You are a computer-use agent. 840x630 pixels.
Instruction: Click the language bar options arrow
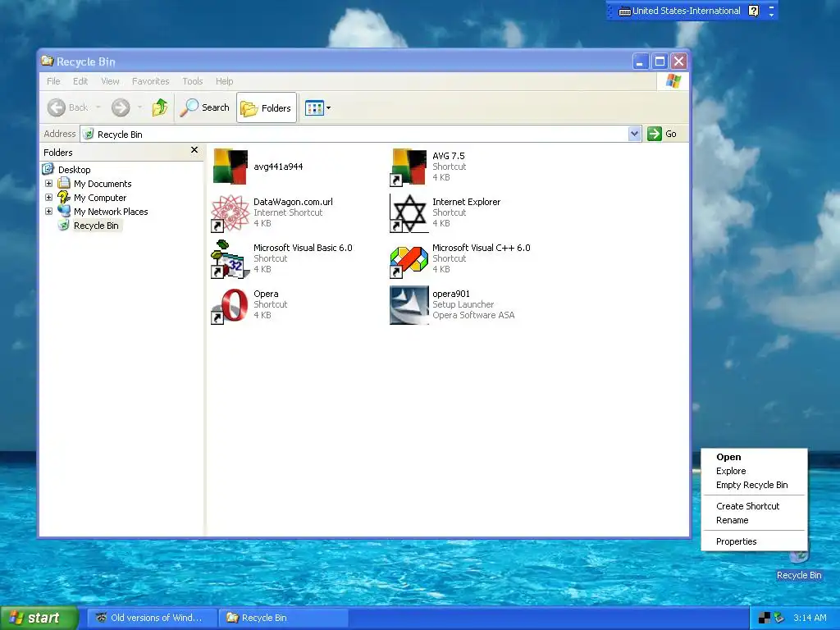click(x=771, y=15)
